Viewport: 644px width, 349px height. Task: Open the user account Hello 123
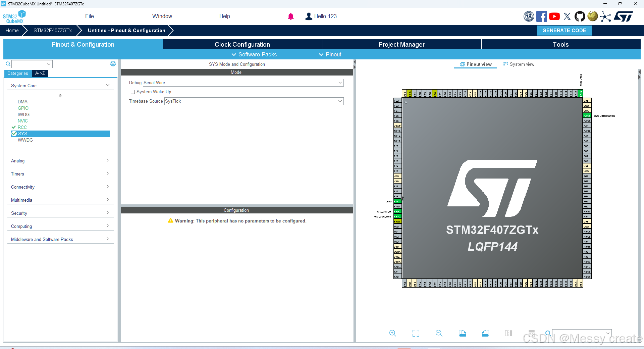pyautogui.click(x=321, y=16)
